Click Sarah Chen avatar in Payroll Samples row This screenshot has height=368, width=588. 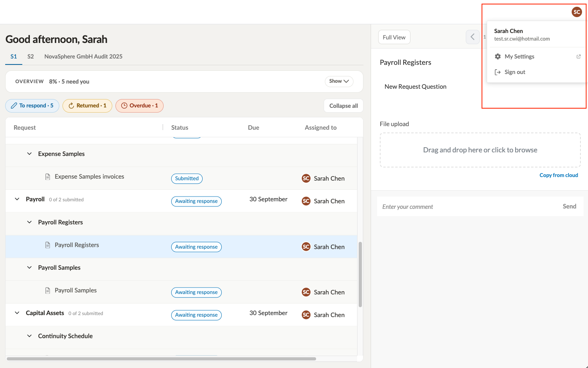pos(306,292)
